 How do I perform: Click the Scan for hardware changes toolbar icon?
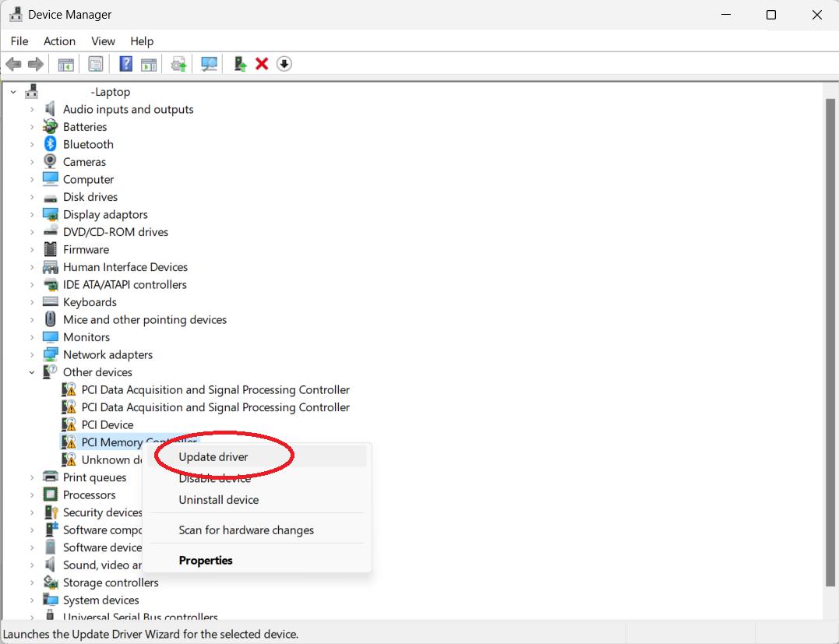point(208,63)
